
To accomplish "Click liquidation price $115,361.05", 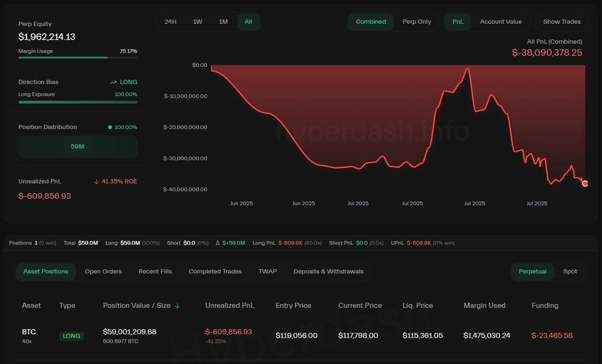I will 422,335.
